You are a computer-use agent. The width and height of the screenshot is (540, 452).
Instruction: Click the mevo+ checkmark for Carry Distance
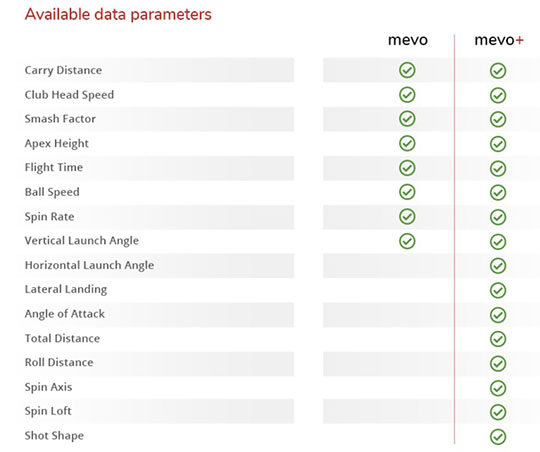click(498, 71)
